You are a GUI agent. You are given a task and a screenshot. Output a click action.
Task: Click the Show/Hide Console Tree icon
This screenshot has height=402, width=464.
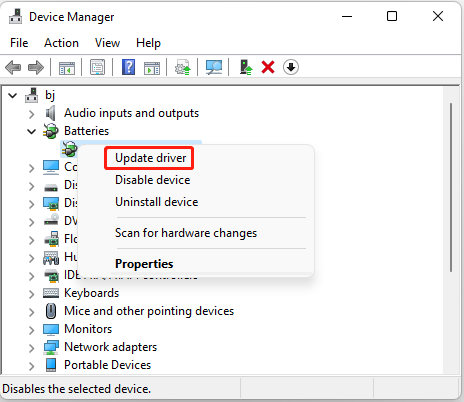tap(67, 67)
